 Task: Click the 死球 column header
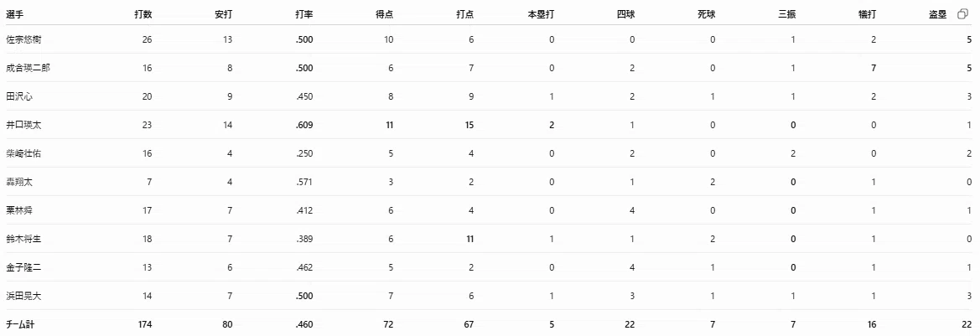point(707,13)
